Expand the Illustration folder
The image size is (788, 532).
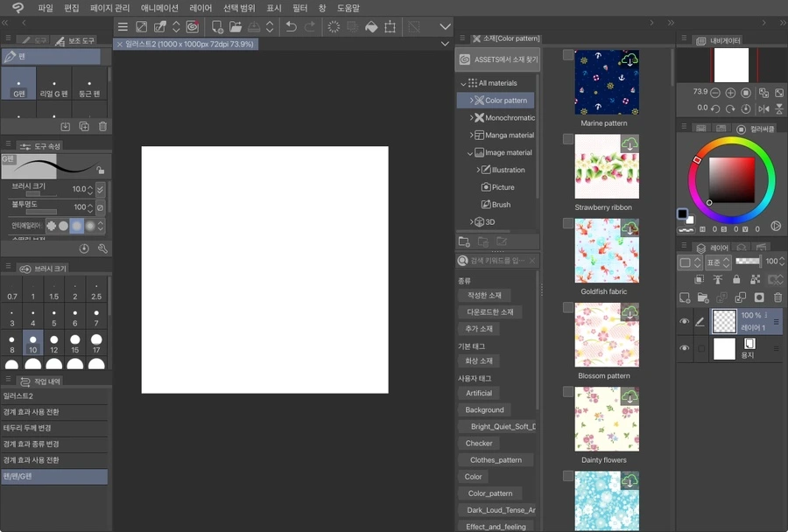click(478, 170)
